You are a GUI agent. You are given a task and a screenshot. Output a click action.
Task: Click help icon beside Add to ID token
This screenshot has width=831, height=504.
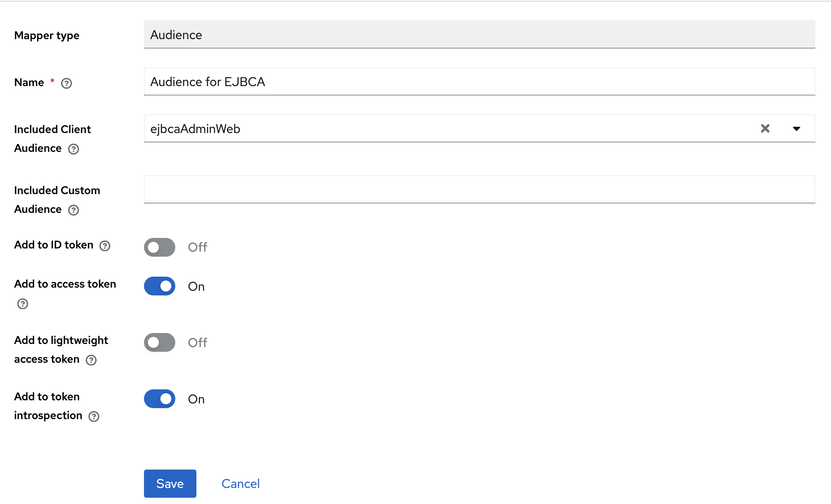pyautogui.click(x=105, y=246)
